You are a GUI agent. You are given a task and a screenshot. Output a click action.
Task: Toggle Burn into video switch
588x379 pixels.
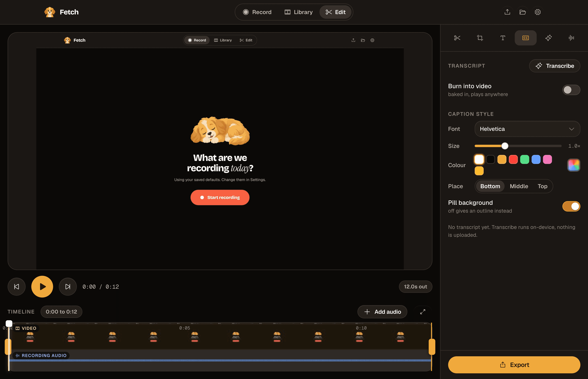(x=571, y=90)
